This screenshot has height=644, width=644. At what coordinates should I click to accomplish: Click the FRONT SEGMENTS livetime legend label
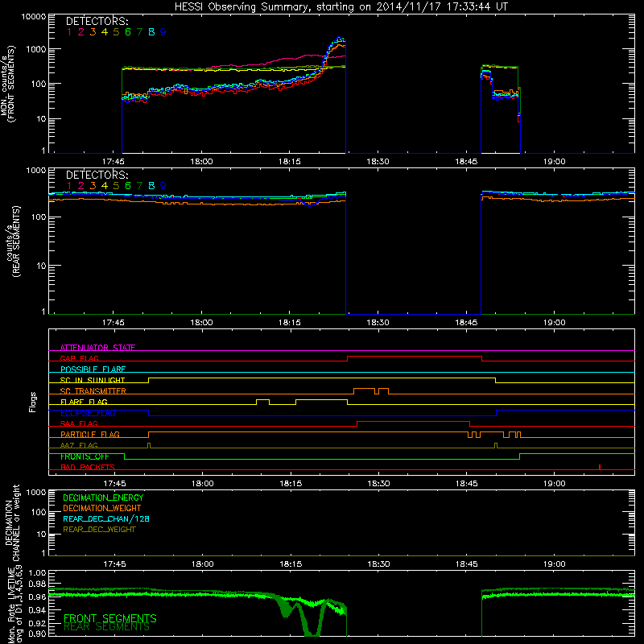pos(110,618)
